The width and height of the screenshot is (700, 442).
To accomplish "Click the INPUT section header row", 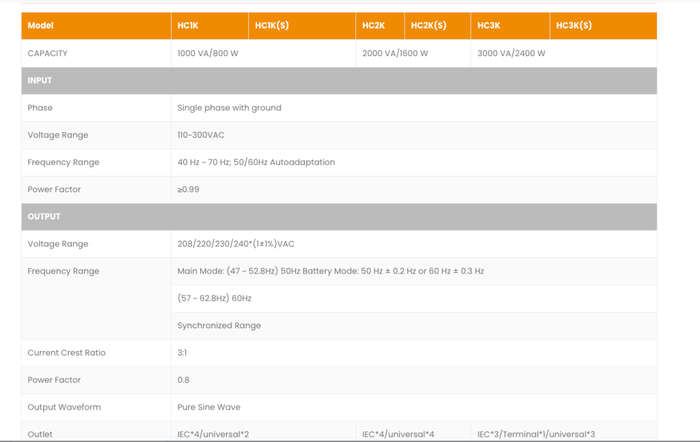I will 339,80.
